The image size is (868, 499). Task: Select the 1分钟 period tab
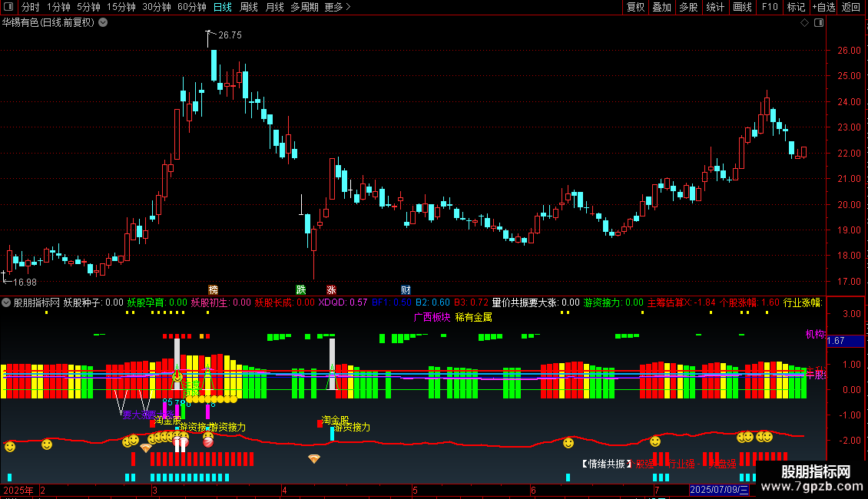point(58,7)
